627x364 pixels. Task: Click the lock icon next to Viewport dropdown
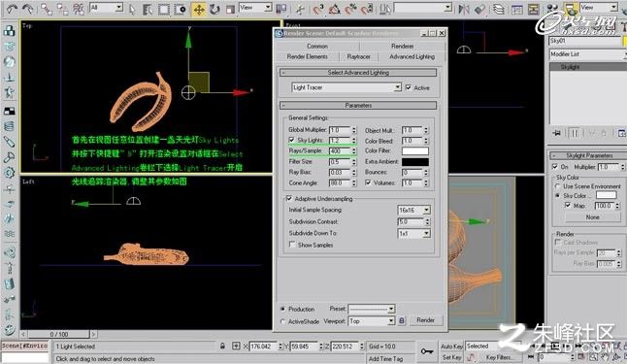tap(402, 320)
